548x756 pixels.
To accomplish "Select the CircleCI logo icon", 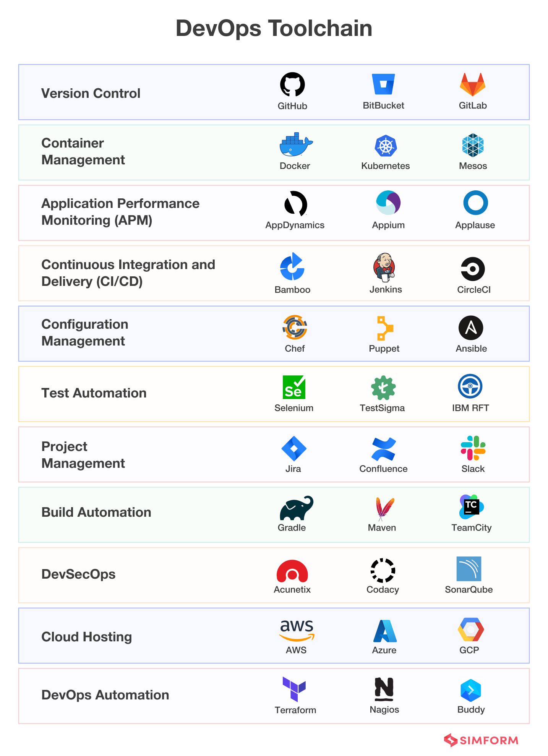I will coord(473,269).
